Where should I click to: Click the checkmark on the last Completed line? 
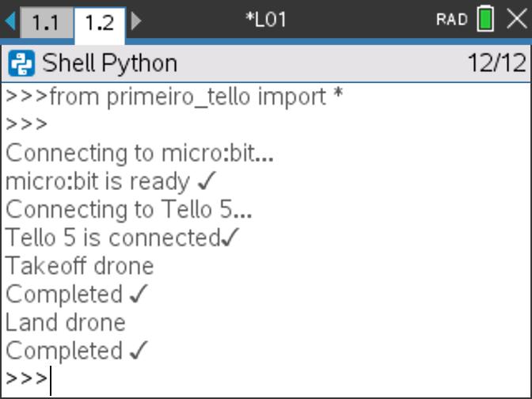tap(139, 350)
